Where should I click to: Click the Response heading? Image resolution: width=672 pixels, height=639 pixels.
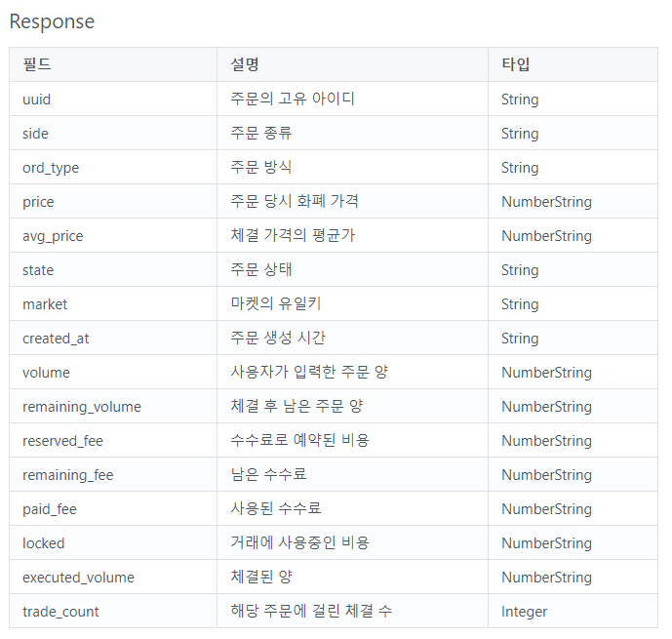[52, 21]
